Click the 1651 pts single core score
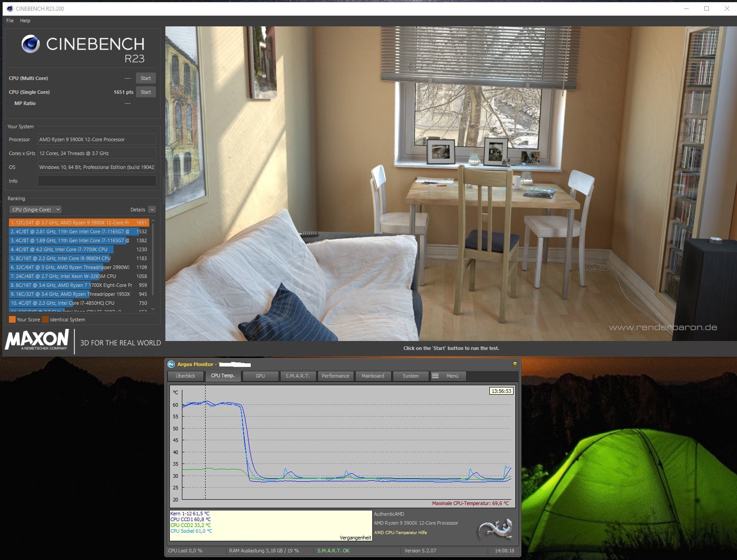The height and width of the screenshot is (560, 737). click(123, 92)
